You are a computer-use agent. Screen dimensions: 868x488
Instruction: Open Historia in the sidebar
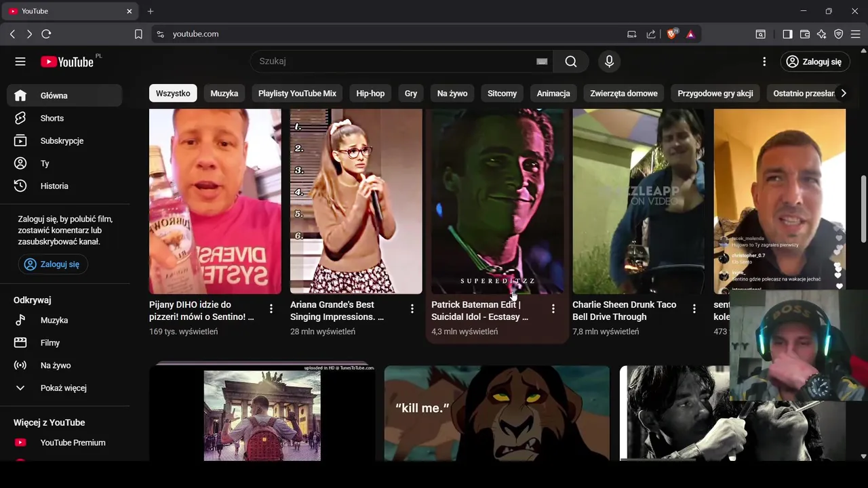[x=64, y=186]
